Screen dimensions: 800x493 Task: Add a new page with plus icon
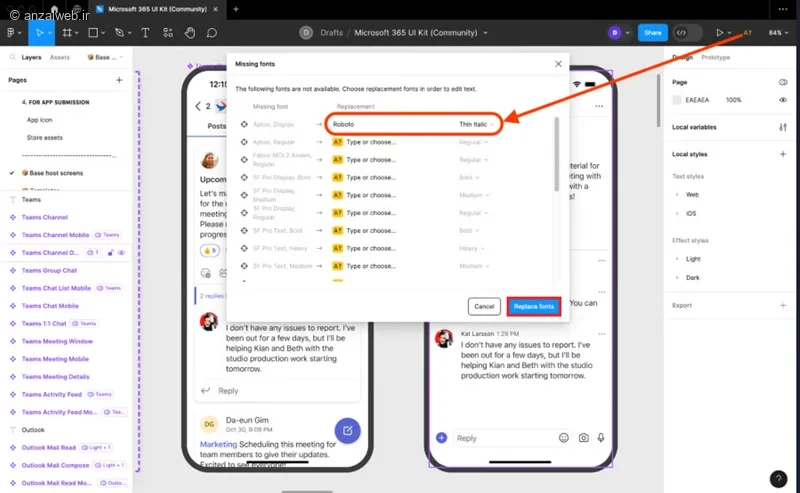119,80
